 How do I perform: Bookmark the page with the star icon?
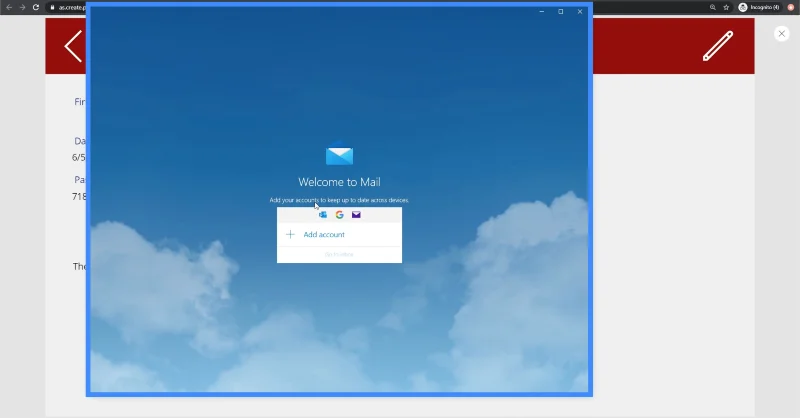(x=726, y=7)
